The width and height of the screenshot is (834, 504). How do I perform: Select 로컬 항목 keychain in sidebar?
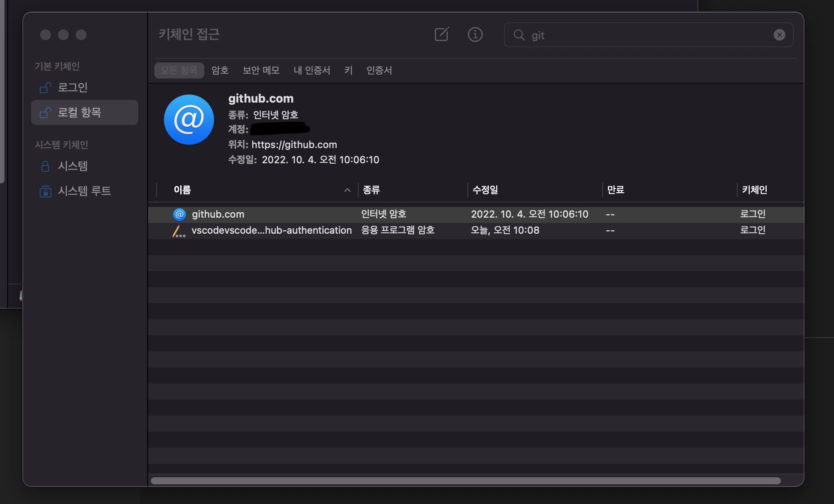tap(85, 112)
